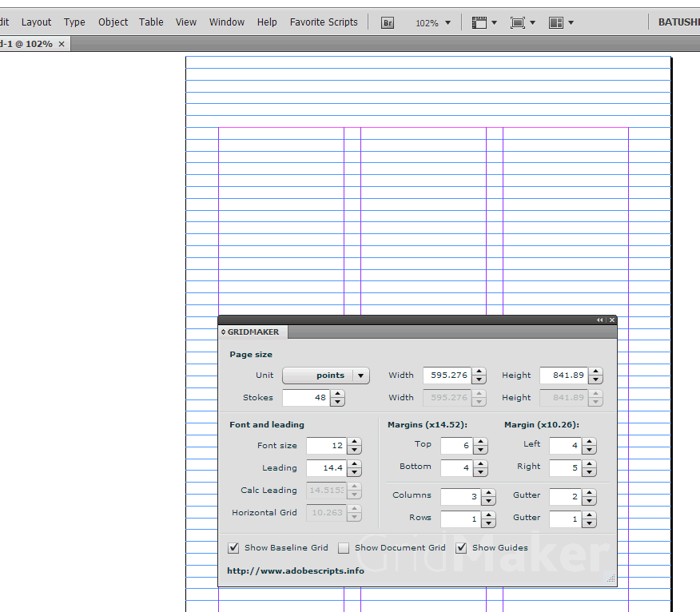Decrease Right margin with the down arrow

click(589, 472)
